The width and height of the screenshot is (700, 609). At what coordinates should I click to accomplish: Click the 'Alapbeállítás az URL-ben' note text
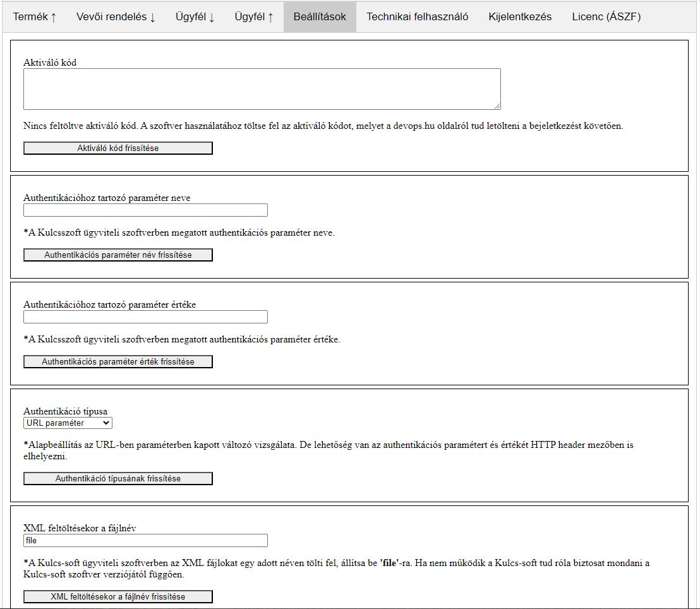pos(329,450)
